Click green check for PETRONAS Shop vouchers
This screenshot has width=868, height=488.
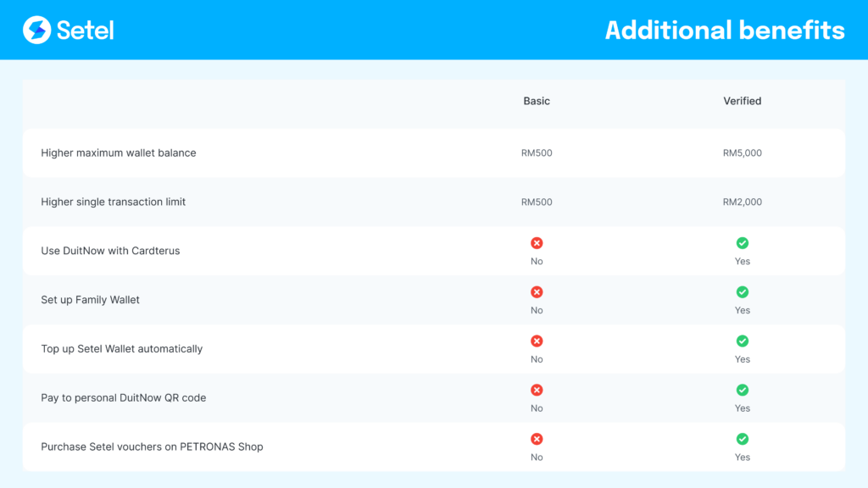tap(743, 439)
